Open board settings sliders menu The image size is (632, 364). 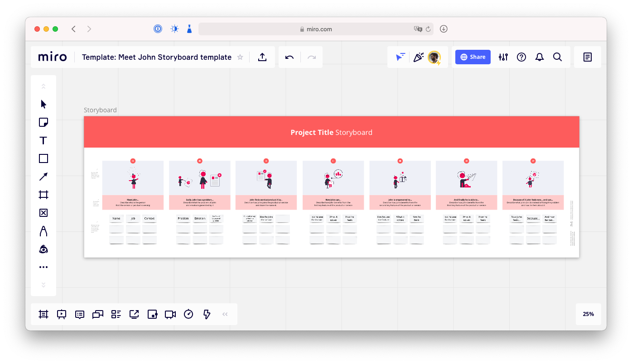(503, 57)
